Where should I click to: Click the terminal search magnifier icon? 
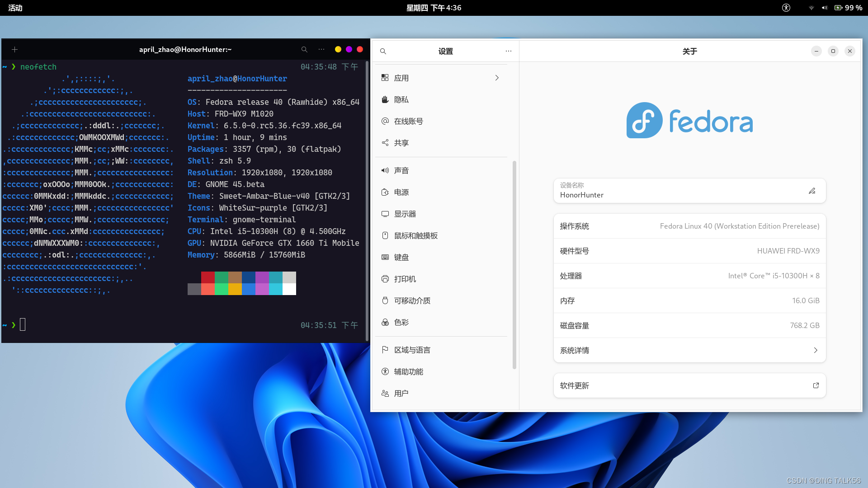(304, 49)
